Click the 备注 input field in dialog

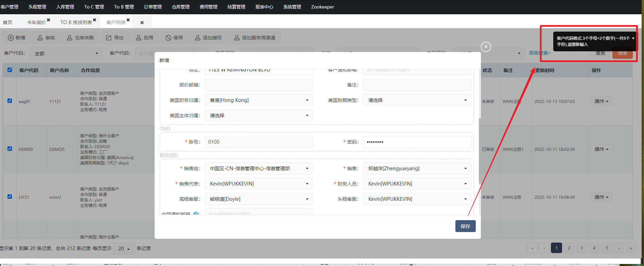417,85
